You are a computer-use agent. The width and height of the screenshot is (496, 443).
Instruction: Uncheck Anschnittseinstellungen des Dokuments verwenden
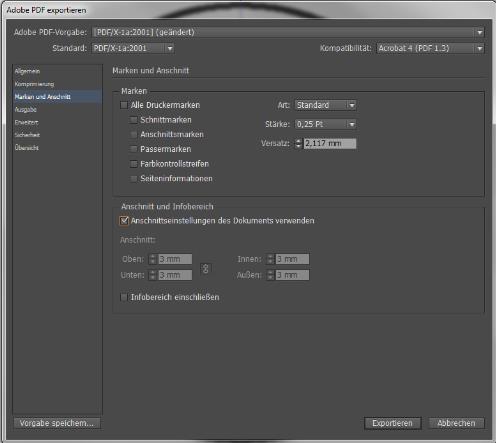tap(124, 221)
